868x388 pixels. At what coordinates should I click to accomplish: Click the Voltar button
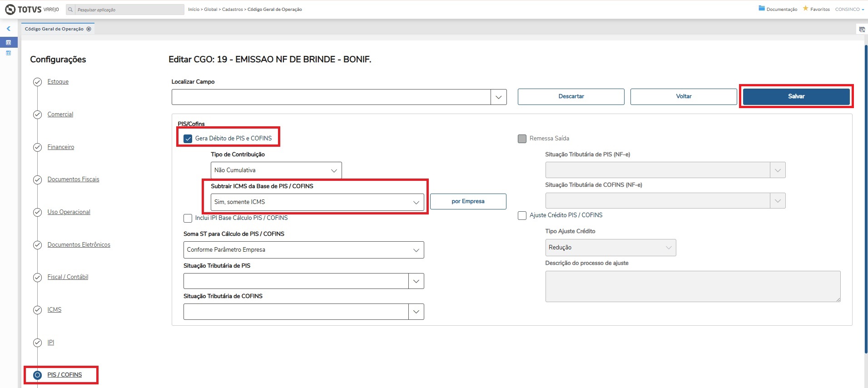click(684, 97)
